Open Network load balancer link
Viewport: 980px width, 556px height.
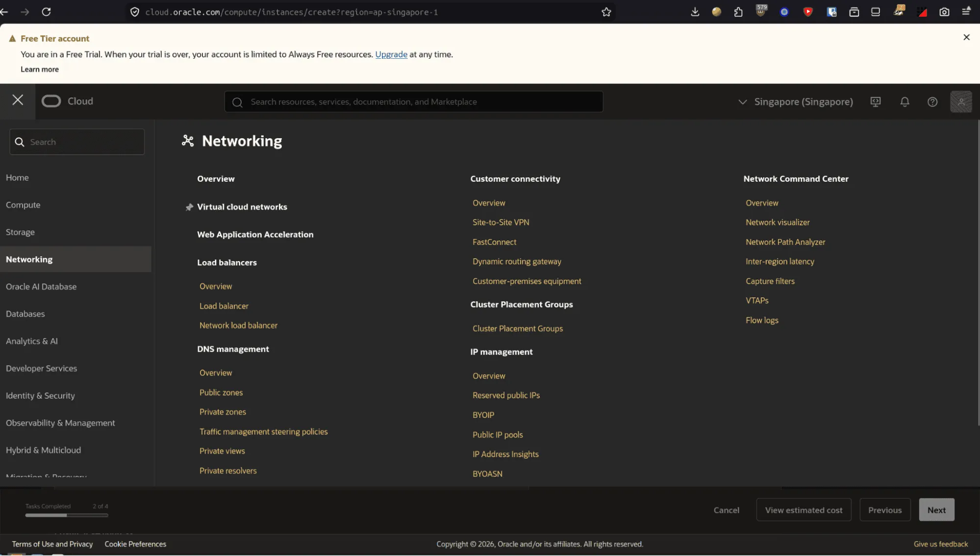click(238, 326)
